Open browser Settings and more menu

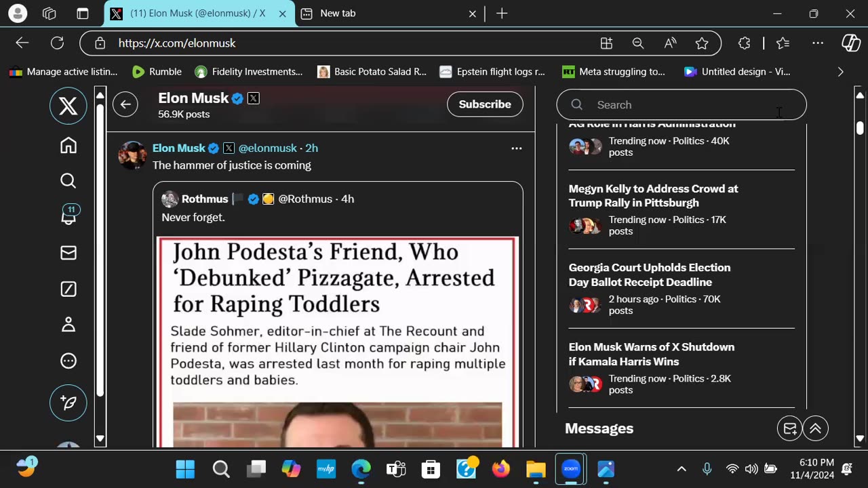pos(818,43)
